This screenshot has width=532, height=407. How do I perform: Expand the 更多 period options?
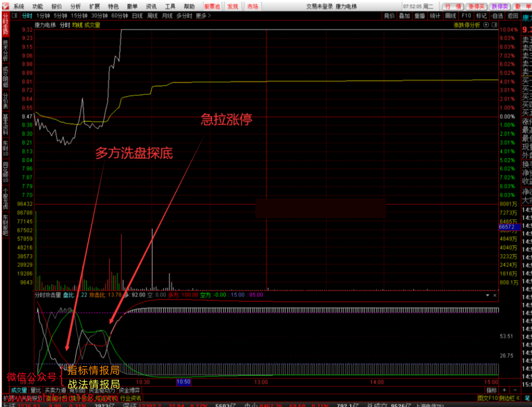pyautogui.click(x=203, y=16)
